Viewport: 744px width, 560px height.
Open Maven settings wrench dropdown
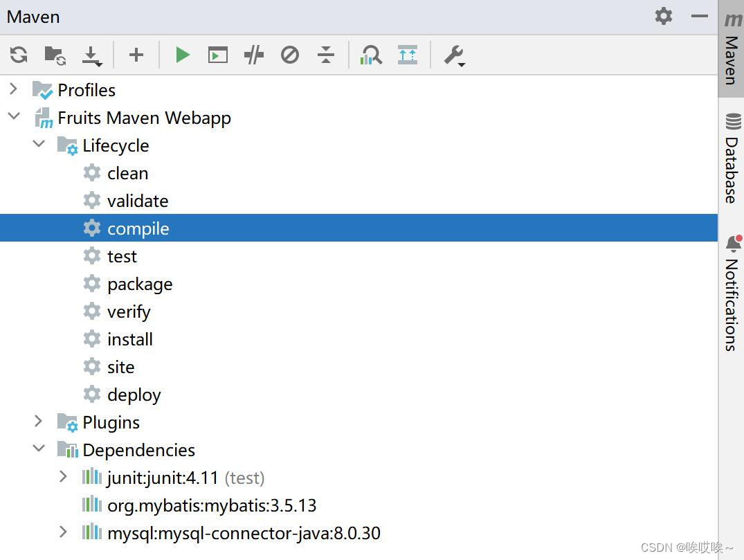tap(455, 56)
